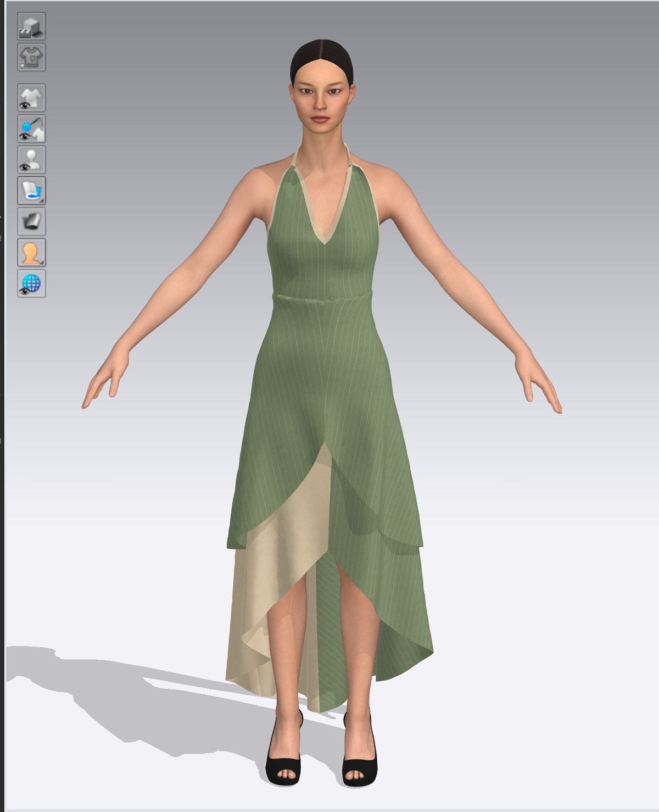The image size is (659, 812).
Task: Select the black fabric render style icon
Action: 31,221
